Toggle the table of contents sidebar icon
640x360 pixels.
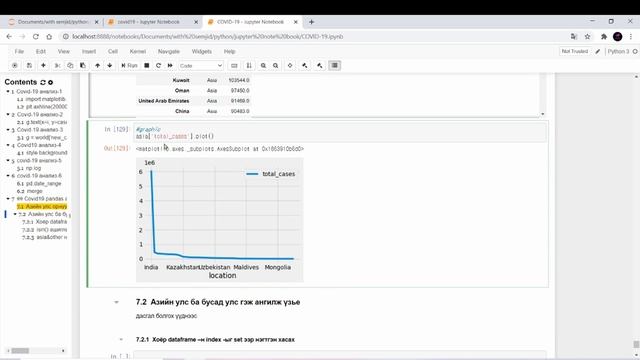tap(335, 65)
